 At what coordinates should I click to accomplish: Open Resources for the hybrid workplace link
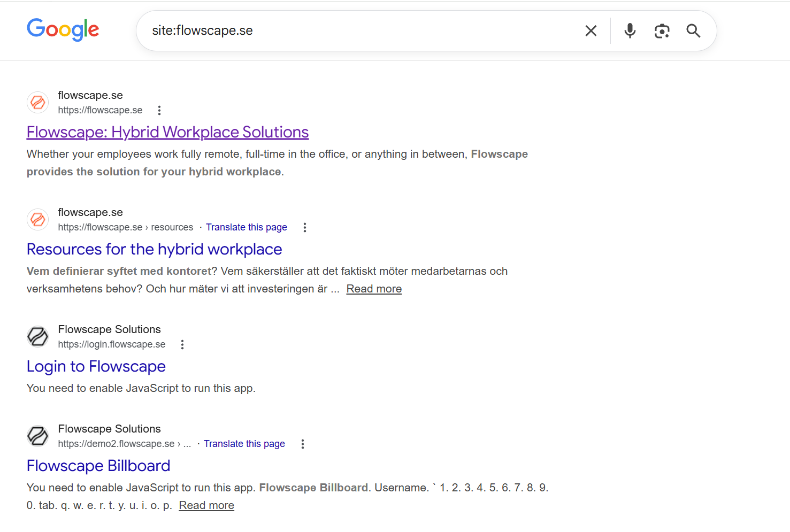[154, 249]
